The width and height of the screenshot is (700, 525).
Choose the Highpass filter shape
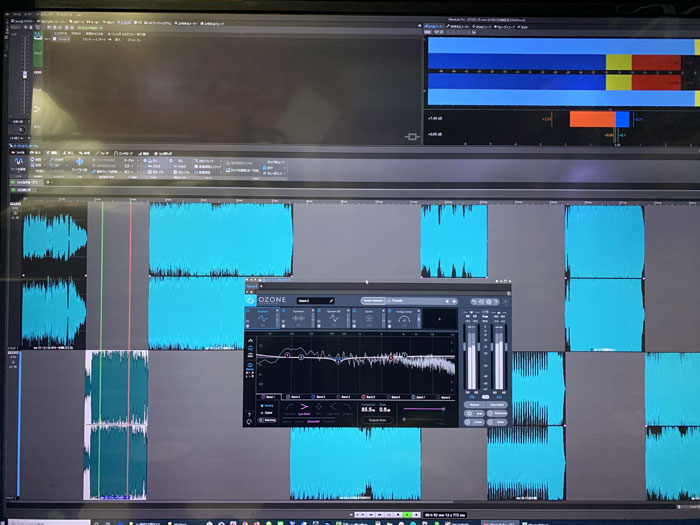click(290, 407)
